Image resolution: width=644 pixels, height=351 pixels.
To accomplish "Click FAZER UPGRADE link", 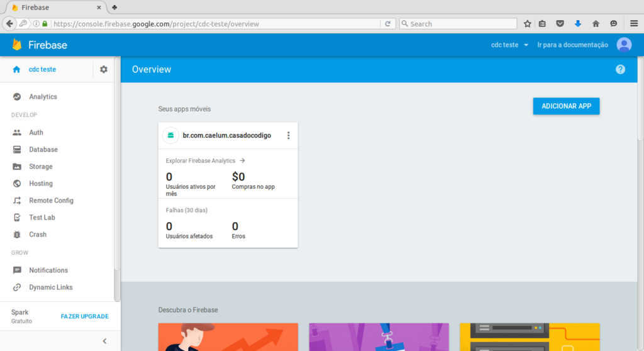I will coord(85,316).
